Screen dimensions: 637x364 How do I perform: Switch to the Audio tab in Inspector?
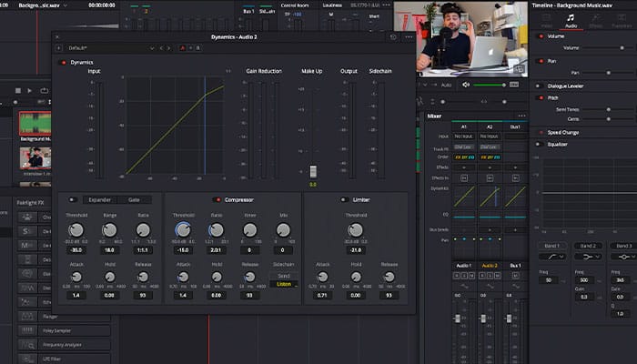click(x=571, y=22)
